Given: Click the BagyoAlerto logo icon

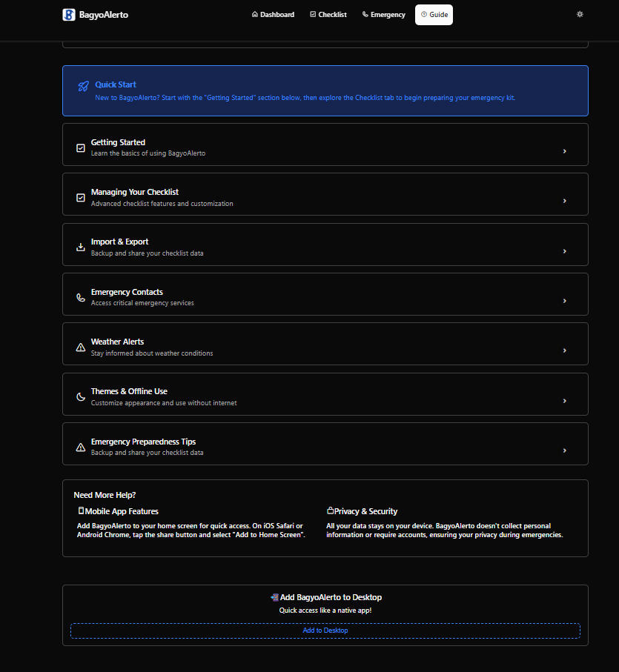Looking at the screenshot, I should (x=69, y=15).
